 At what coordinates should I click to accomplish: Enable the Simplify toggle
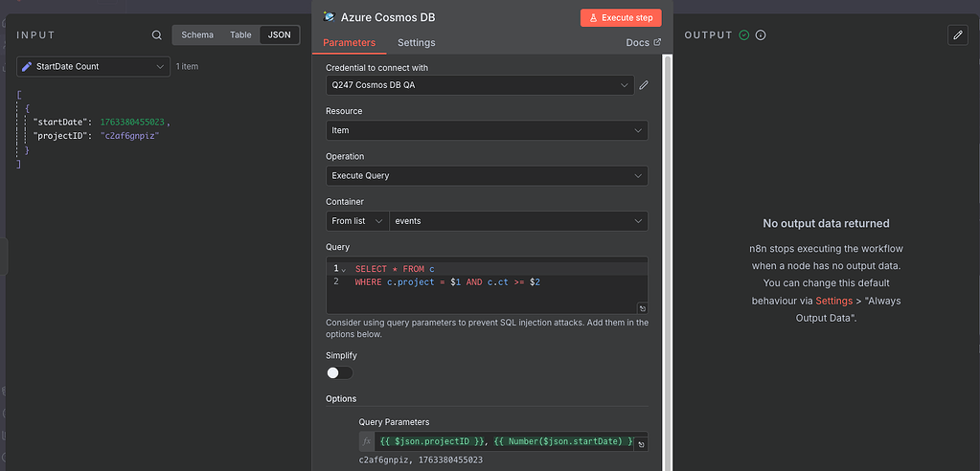point(339,372)
